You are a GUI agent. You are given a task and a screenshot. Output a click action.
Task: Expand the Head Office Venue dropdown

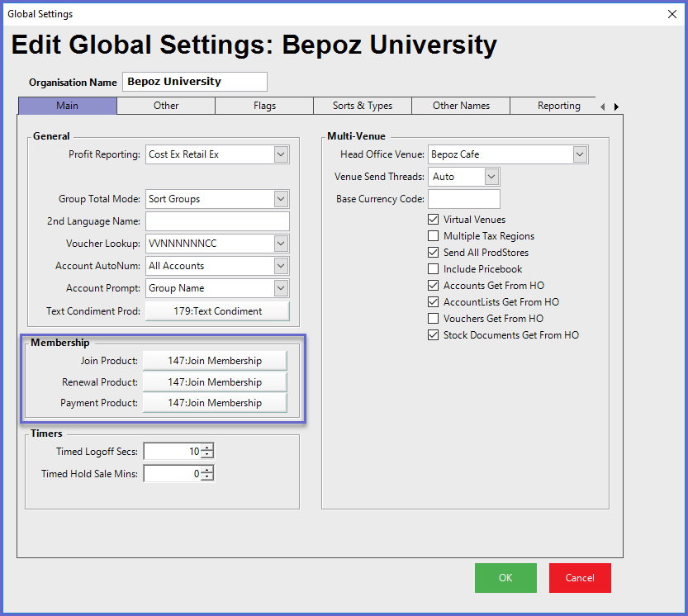(579, 154)
